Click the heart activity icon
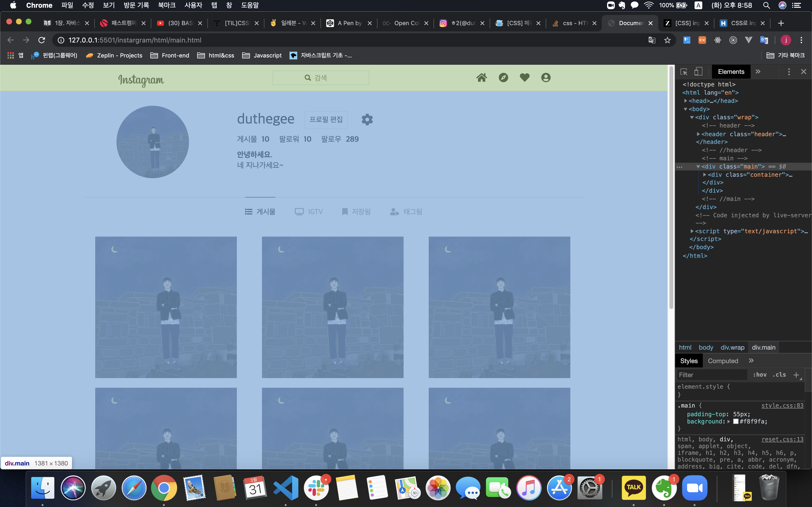 [x=524, y=77]
